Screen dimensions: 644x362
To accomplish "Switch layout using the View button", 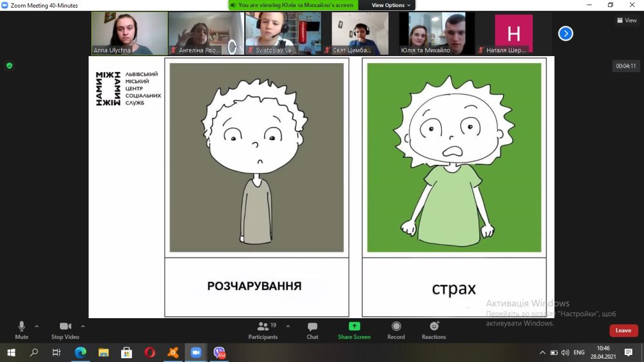I will point(627,20).
